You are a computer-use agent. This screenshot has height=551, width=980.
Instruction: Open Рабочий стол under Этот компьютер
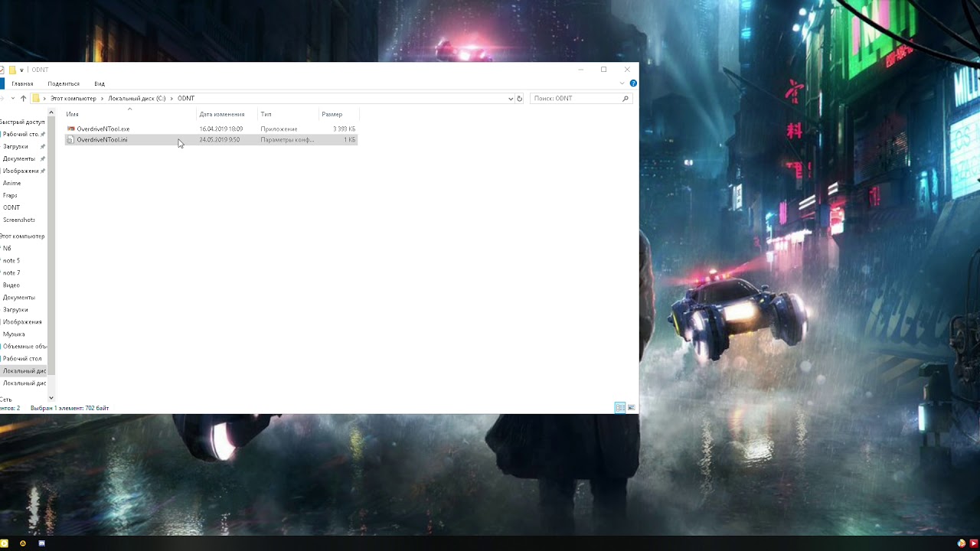point(22,358)
